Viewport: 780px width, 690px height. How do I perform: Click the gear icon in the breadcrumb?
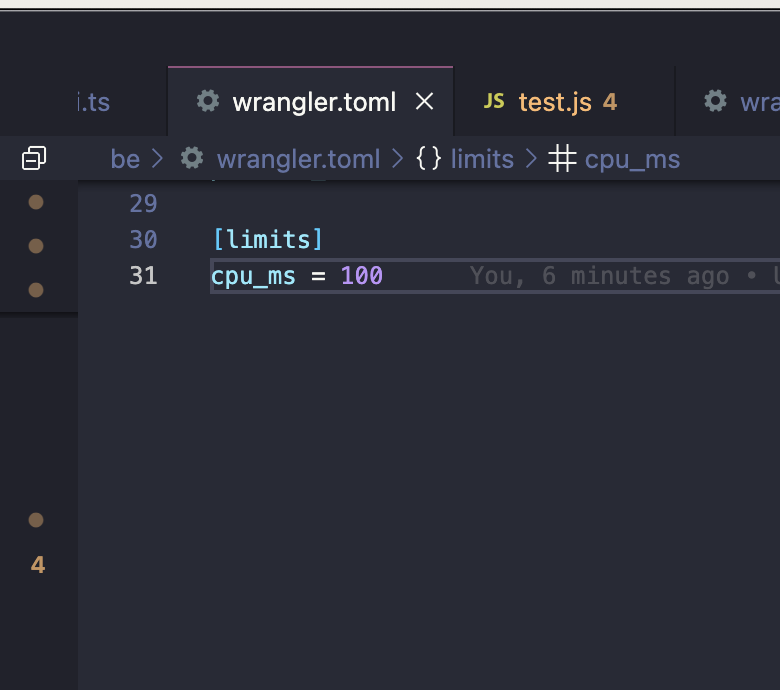pyautogui.click(x=192, y=158)
